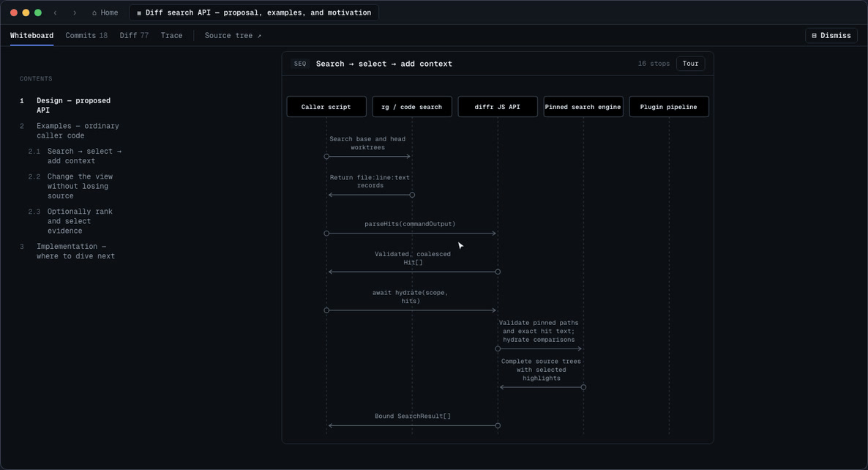Open the Source tree external link
868x470 pixels.
click(233, 35)
